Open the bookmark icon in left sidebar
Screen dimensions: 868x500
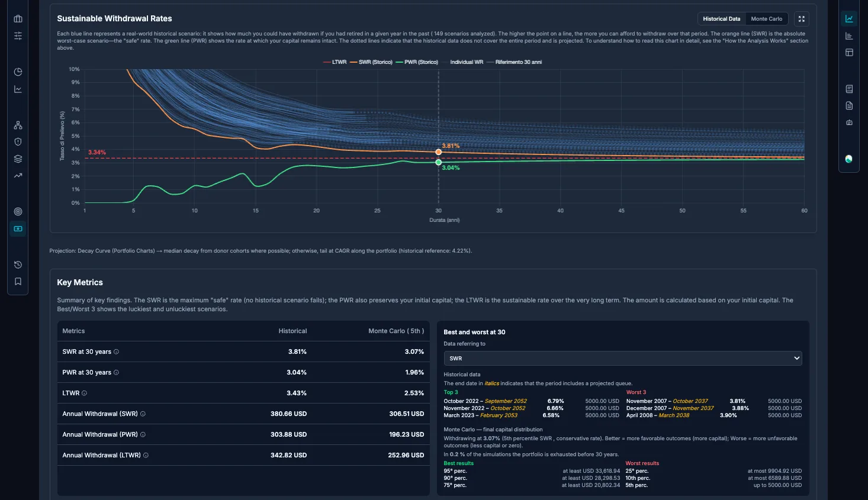[18, 282]
